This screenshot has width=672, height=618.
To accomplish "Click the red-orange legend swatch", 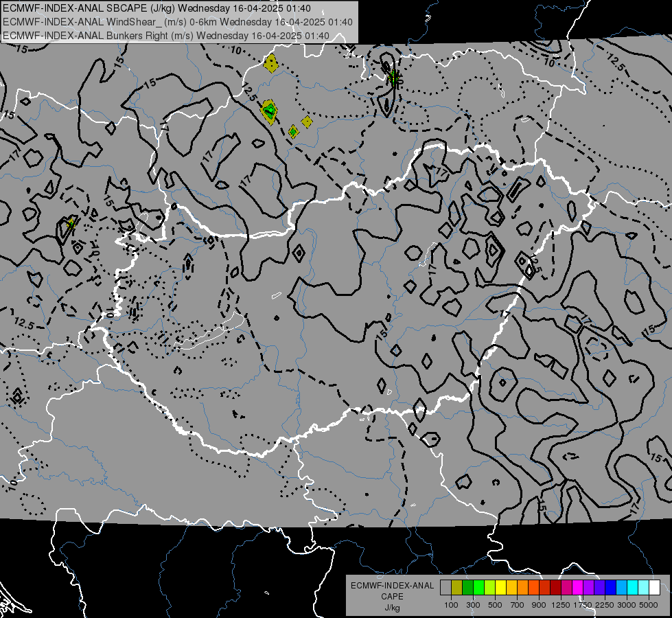I will (533, 588).
